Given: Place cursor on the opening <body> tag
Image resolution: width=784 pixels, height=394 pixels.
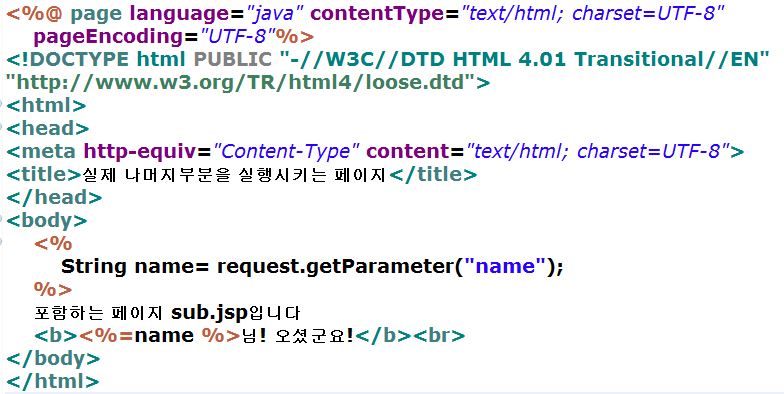Looking at the screenshot, I should click(x=46, y=220).
